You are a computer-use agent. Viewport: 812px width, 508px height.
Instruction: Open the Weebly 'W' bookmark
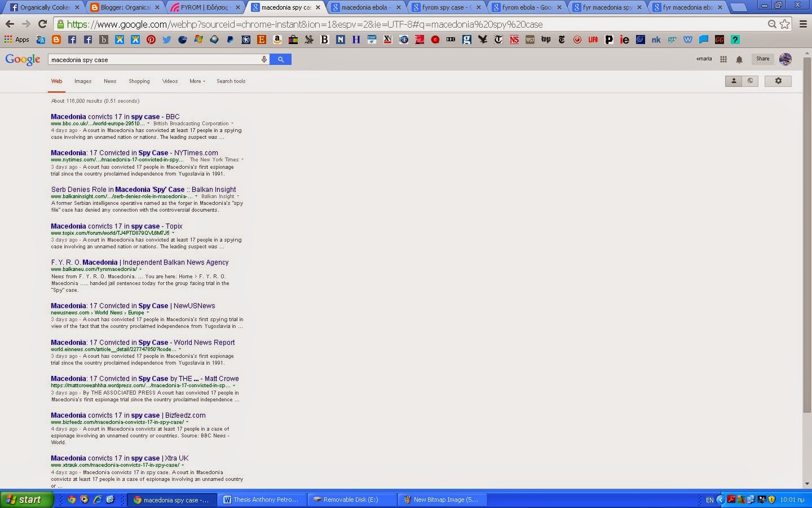(x=688, y=40)
